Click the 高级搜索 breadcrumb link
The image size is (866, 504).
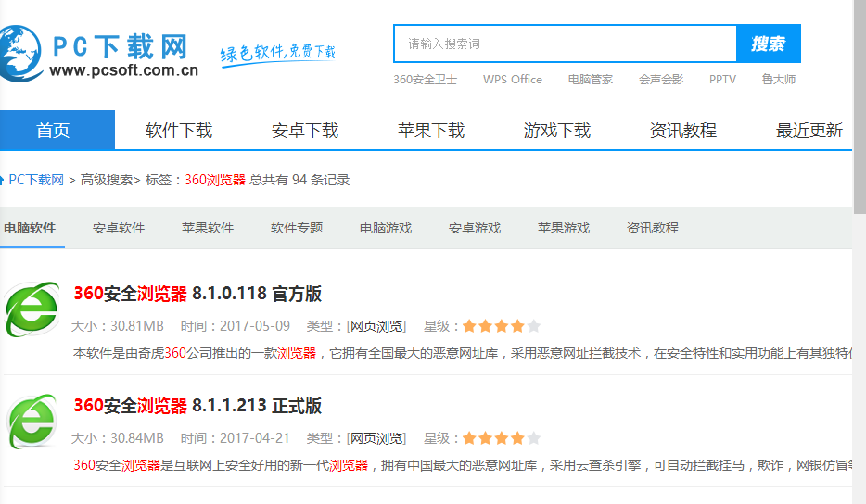click(107, 180)
